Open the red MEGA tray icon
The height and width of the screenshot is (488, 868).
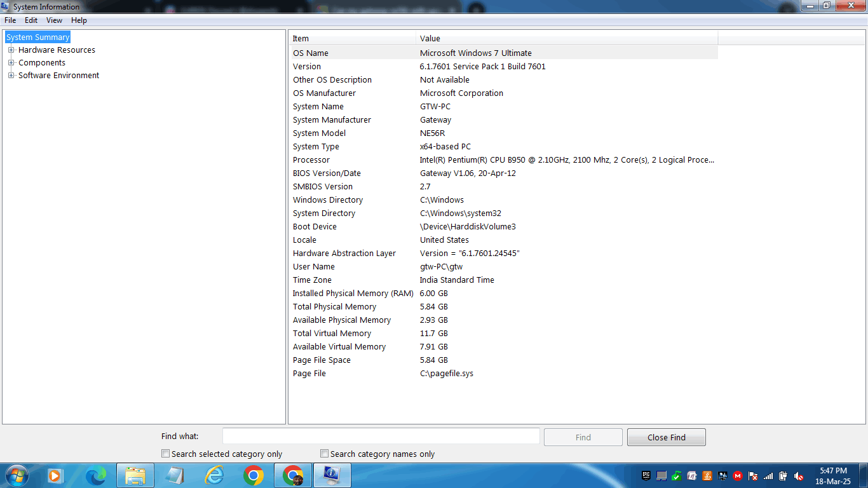[738, 475]
